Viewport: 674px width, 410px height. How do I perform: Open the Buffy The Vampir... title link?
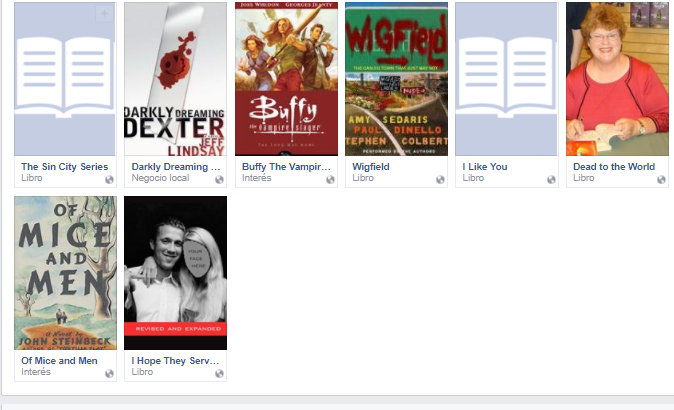pos(286,167)
